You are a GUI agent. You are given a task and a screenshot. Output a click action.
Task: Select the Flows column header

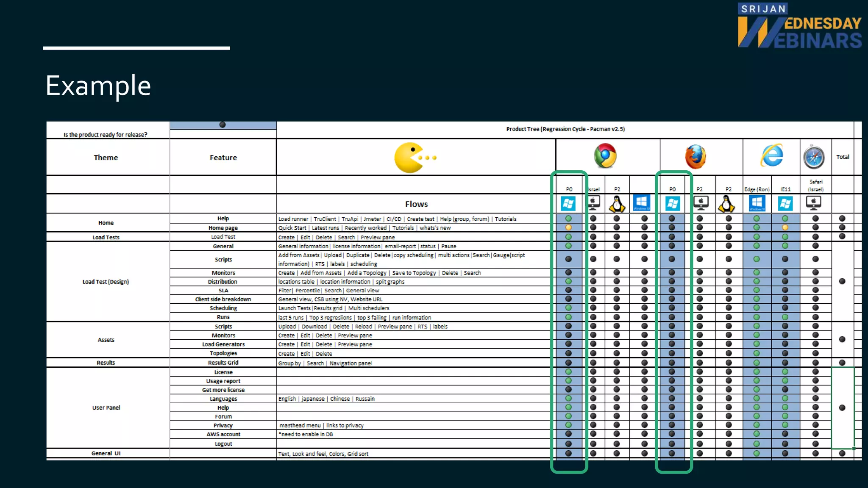[416, 204]
